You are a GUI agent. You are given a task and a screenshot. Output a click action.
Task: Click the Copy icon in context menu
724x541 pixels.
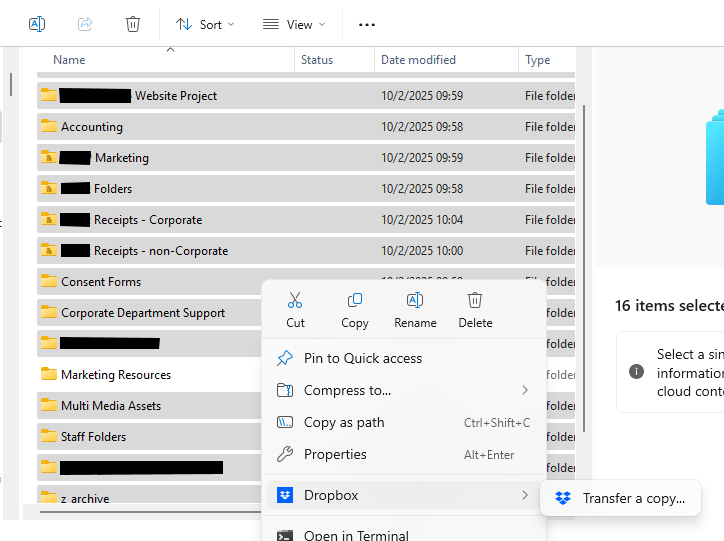[x=354, y=301]
